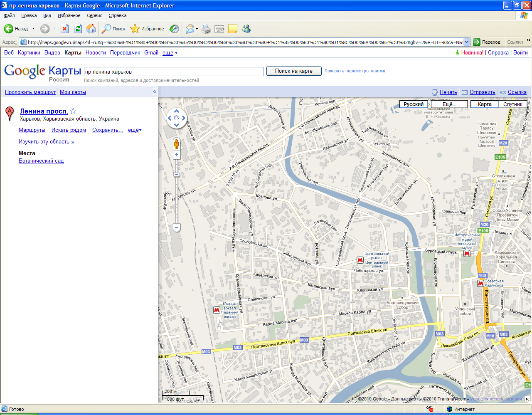Click into the map search input field

point(174,72)
